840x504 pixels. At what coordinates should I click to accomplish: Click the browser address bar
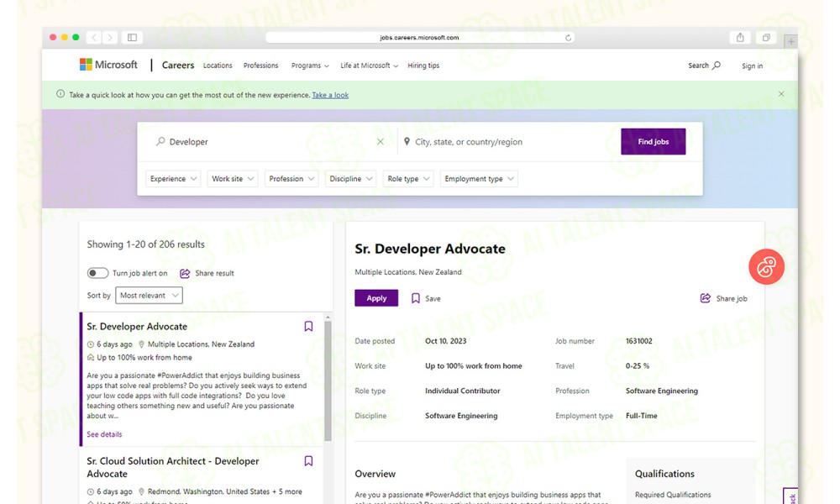click(419, 38)
